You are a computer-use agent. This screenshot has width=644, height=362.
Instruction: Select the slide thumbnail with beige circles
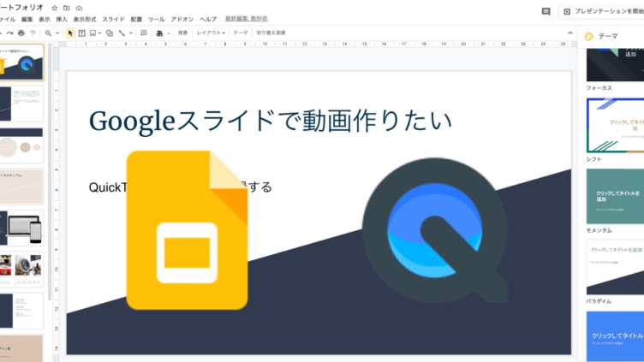point(21,145)
